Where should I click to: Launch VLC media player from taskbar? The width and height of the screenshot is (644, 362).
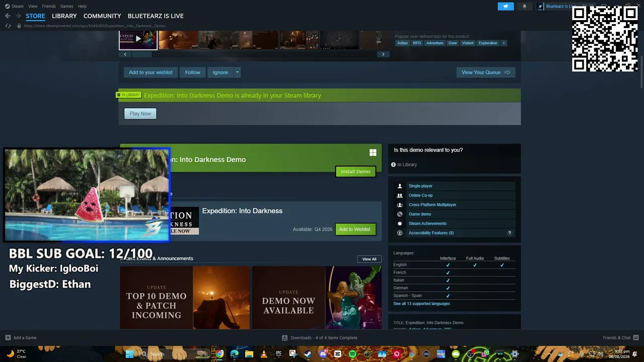pyautogui.click(x=264, y=354)
